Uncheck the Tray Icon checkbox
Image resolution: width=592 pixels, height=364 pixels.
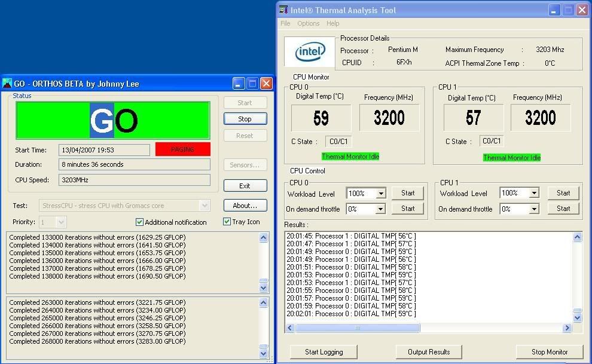click(x=227, y=222)
